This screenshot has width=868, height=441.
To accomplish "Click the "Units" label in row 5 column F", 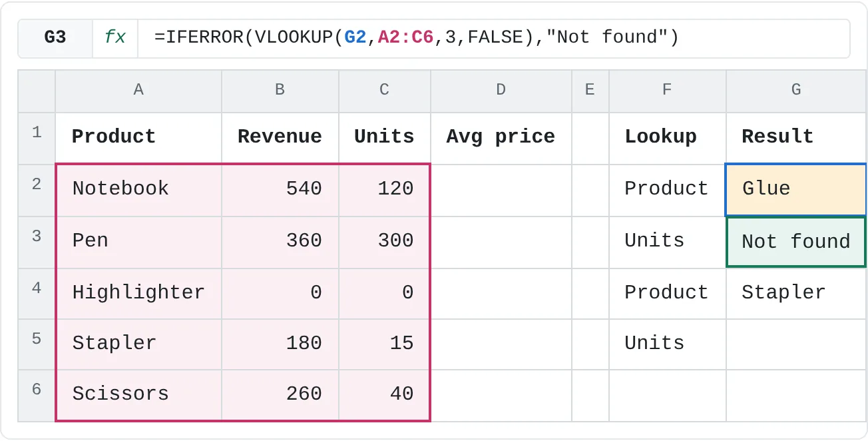I will click(668, 344).
